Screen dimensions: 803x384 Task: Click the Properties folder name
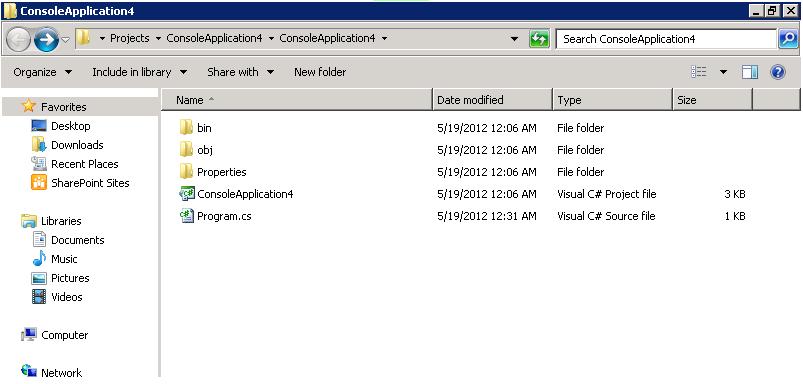222,172
